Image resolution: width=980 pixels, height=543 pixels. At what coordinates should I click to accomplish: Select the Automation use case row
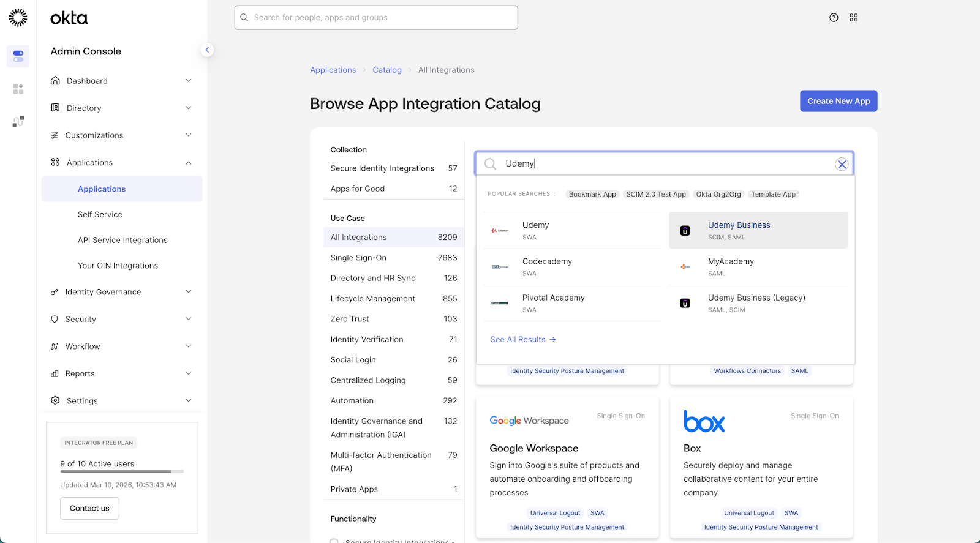coord(394,400)
